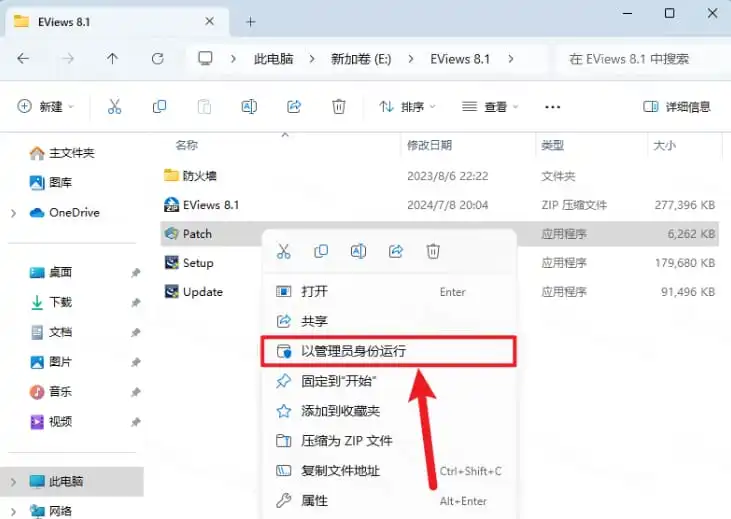Image resolution: width=731 pixels, height=519 pixels.
Task: Expand the 此电脑 tree node
Action: click(x=14, y=482)
